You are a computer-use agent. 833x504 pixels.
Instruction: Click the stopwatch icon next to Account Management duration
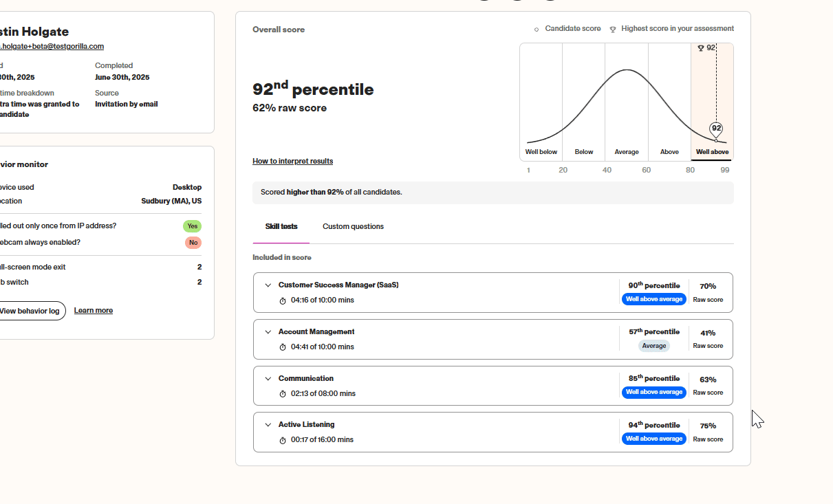(282, 347)
